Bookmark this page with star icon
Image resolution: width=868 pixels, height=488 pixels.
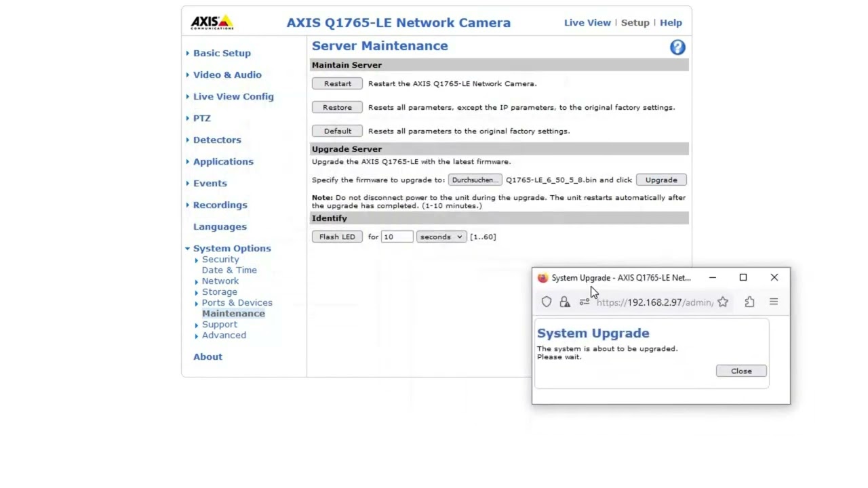tap(723, 302)
